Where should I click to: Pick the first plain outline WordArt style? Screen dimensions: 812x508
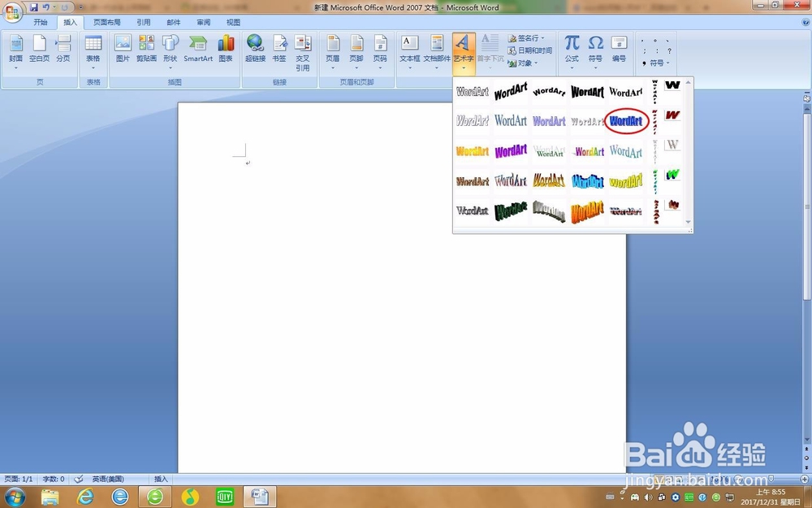pos(473,92)
